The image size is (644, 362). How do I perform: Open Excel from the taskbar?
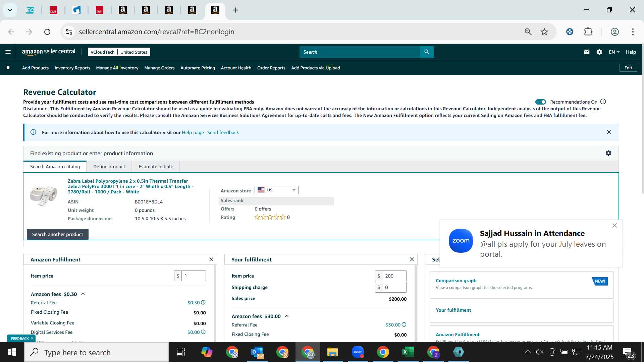(x=408, y=352)
